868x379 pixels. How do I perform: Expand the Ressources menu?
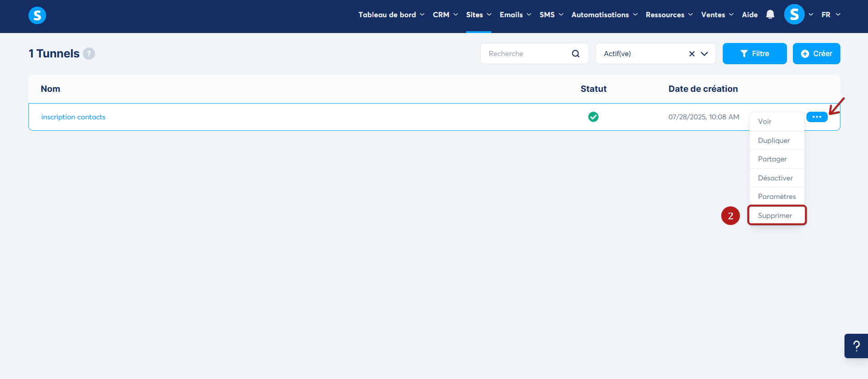[x=669, y=14]
